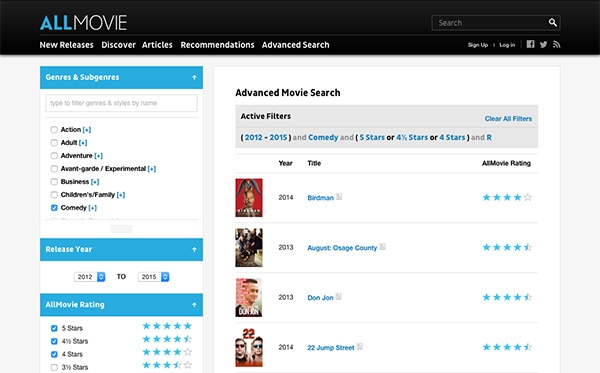
Task: Expand Comedy subgenres [+]
Action: (93, 208)
